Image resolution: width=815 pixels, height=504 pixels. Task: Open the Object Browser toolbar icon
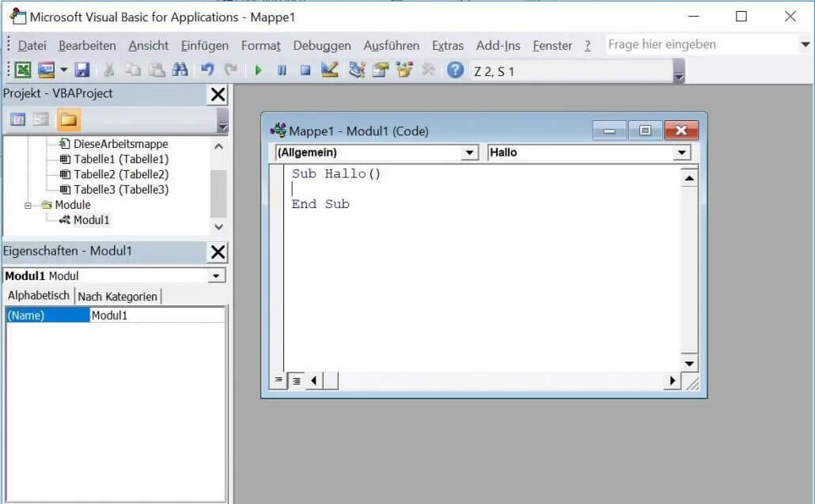[404, 70]
